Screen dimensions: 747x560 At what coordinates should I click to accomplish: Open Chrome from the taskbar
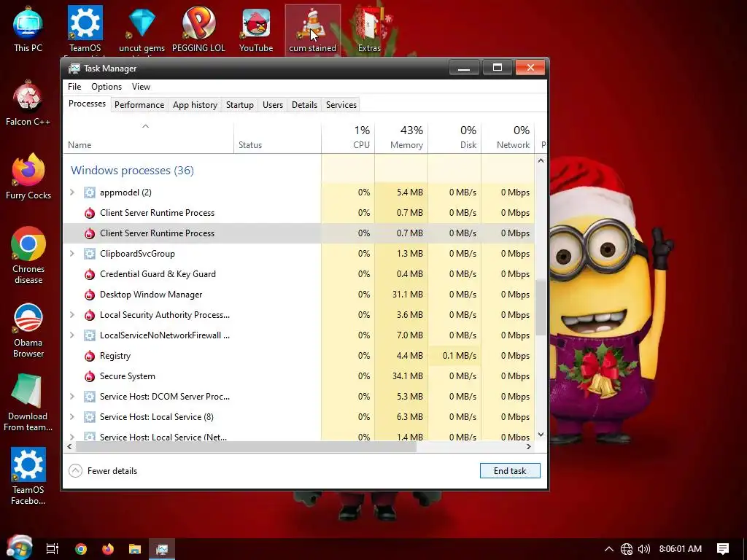coord(81,549)
